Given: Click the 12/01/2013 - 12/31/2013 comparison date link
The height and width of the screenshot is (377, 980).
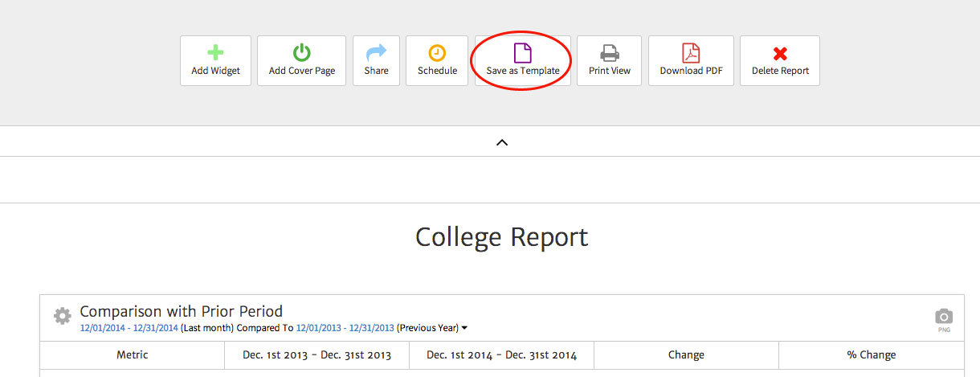Looking at the screenshot, I should 345,328.
